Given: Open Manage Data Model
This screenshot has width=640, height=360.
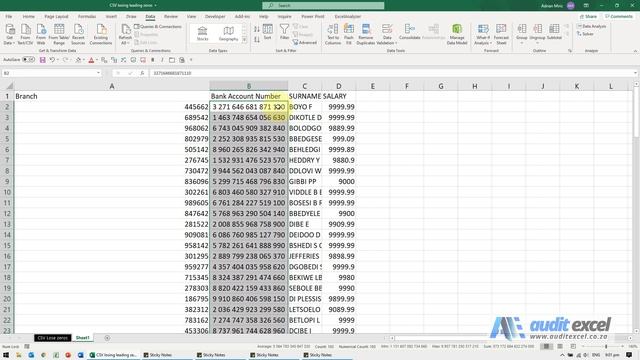Looking at the screenshot, I should [x=457, y=34].
